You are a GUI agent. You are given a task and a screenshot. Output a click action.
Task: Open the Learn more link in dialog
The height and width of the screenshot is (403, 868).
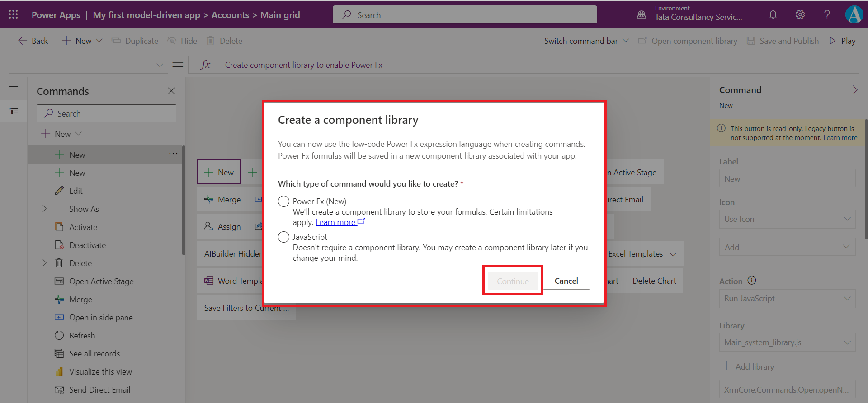pyautogui.click(x=335, y=222)
